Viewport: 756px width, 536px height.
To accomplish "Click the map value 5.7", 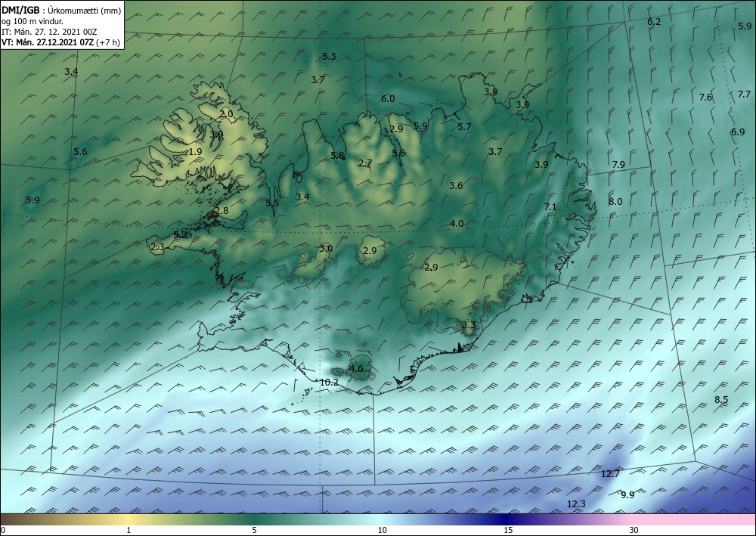I will [x=464, y=127].
